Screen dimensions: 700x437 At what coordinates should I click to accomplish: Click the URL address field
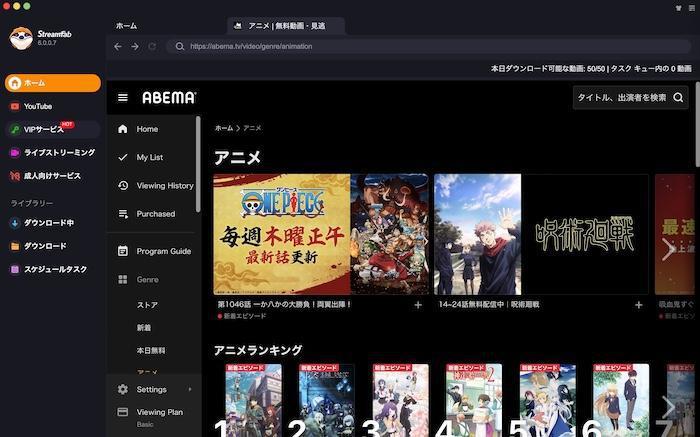pos(429,46)
